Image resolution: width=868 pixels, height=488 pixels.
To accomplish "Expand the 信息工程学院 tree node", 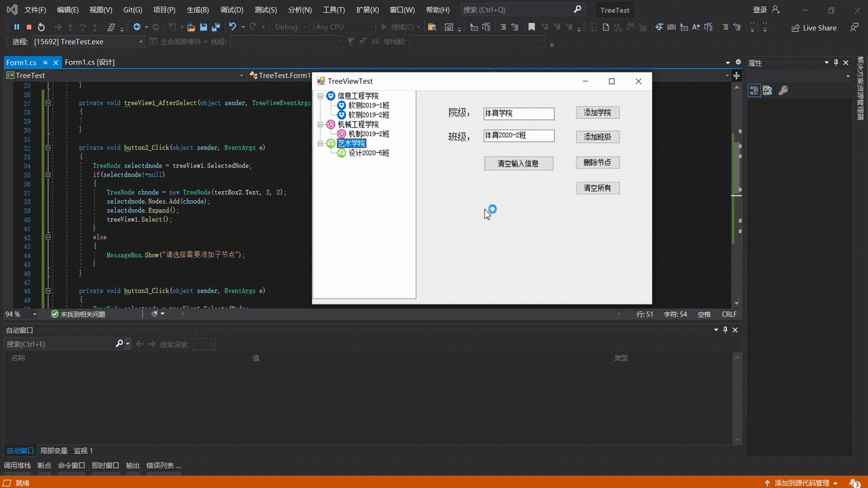I will 320,95.
